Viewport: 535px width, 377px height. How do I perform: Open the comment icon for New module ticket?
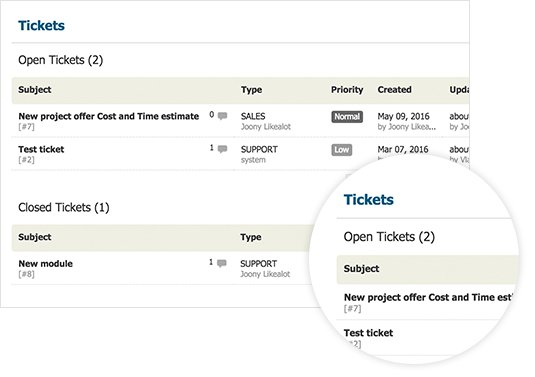coord(222,263)
